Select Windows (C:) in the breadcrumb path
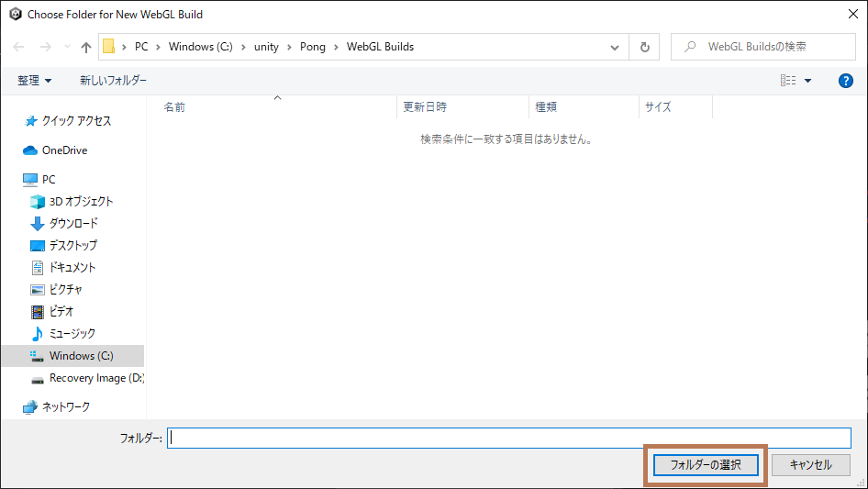This screenshot has width=868, height=489. tap(200, 47)
